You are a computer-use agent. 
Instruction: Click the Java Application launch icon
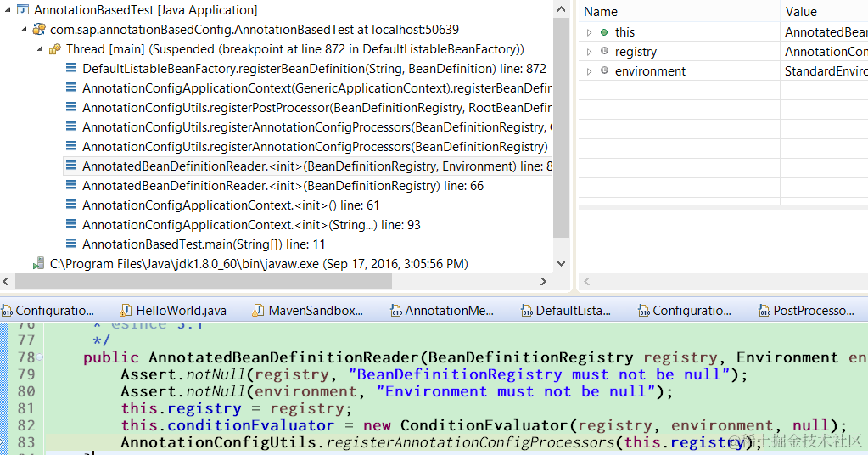coord(23,10)
